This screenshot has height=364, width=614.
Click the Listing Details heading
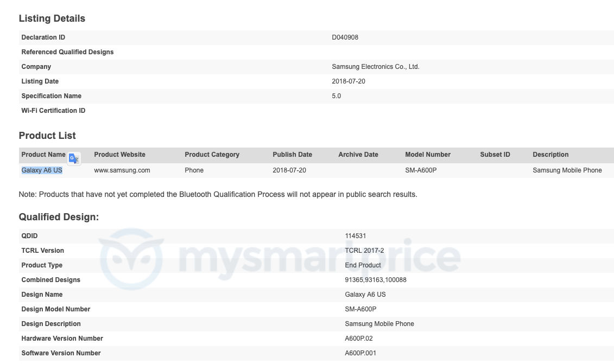52,18
